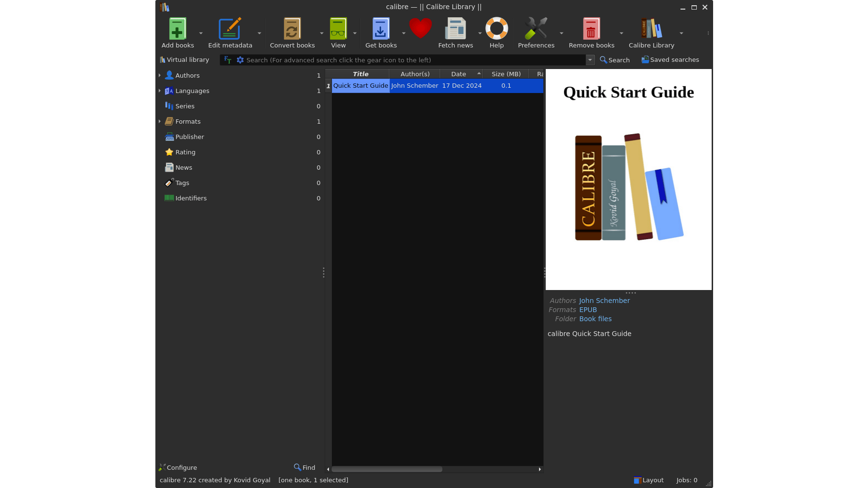Open the Edit metadata dropdown arrow
This screenshot has height=488, width=868.
pos(259,33)
